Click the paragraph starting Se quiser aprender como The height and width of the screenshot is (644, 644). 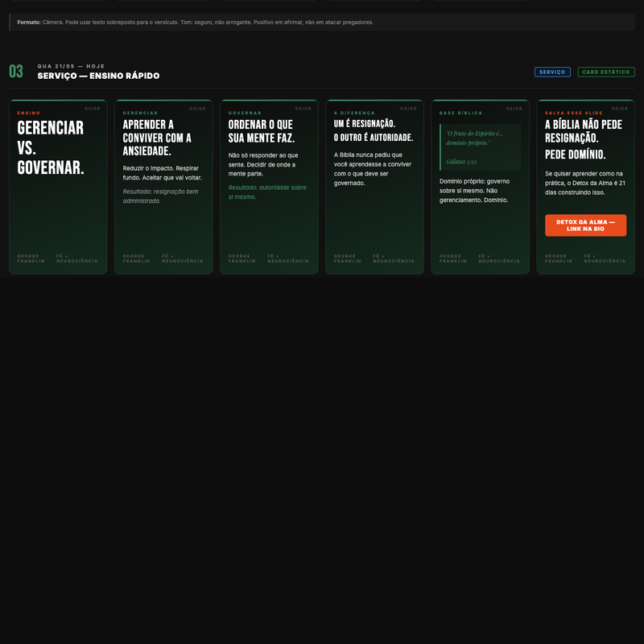pos(585,184)
